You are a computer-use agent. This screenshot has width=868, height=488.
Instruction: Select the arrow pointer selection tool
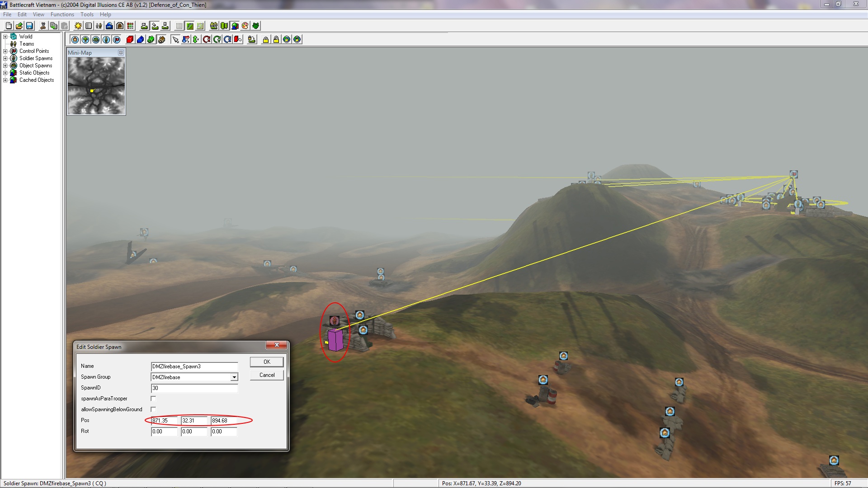(175, 39)
